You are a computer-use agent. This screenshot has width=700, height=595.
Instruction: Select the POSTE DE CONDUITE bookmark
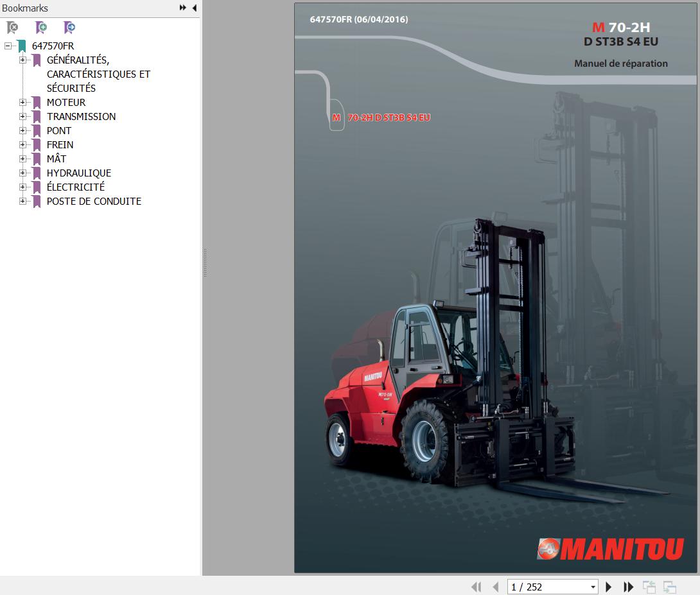[x=94, y=201]
